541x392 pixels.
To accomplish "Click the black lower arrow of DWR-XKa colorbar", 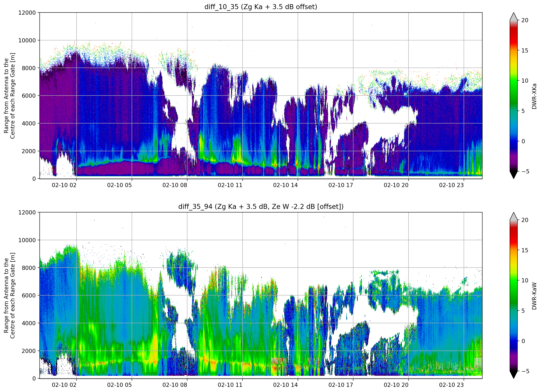I will (x=514, y=175).
